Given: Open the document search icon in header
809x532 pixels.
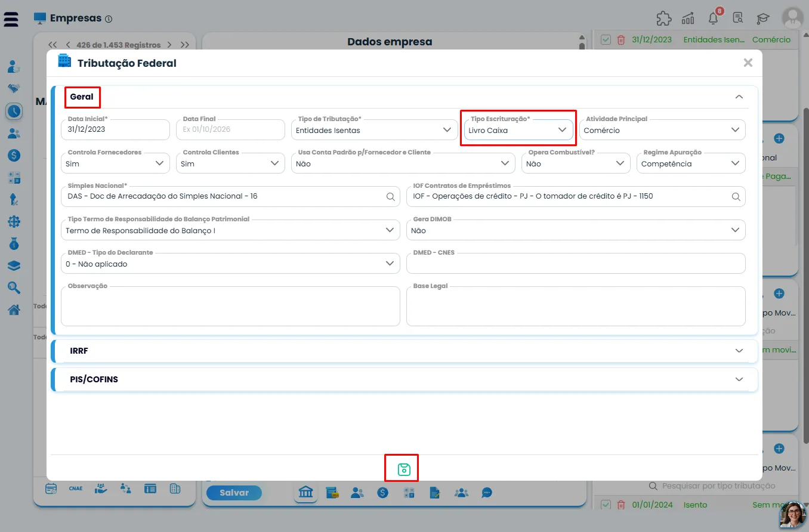Looking at the screenshot, I should (x=738, y=18).
